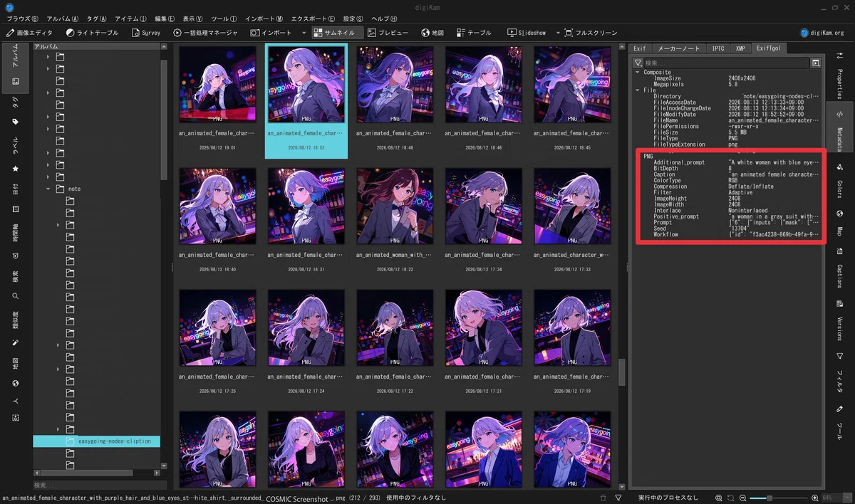
Task: Collapse the File metadata group
Action: coord(638,90)
